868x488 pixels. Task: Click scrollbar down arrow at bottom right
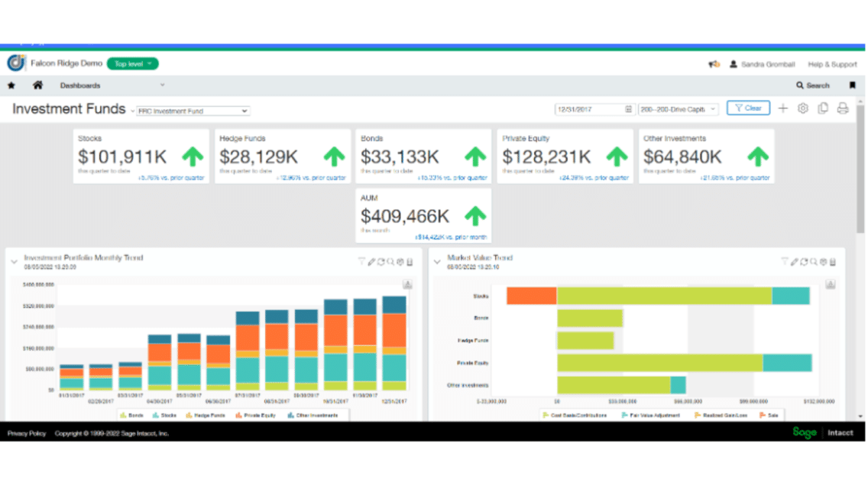pyautogui.click(x=860, y=416)
